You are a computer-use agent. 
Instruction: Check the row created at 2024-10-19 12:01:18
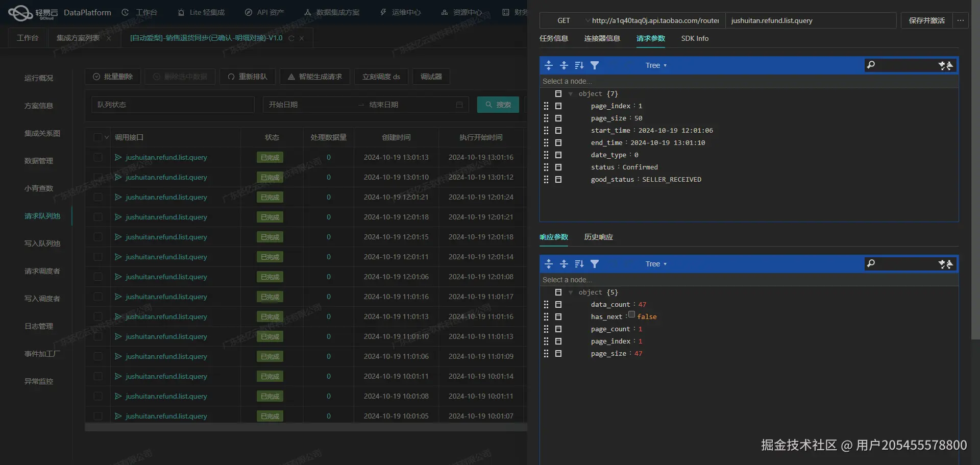[98, 217]
